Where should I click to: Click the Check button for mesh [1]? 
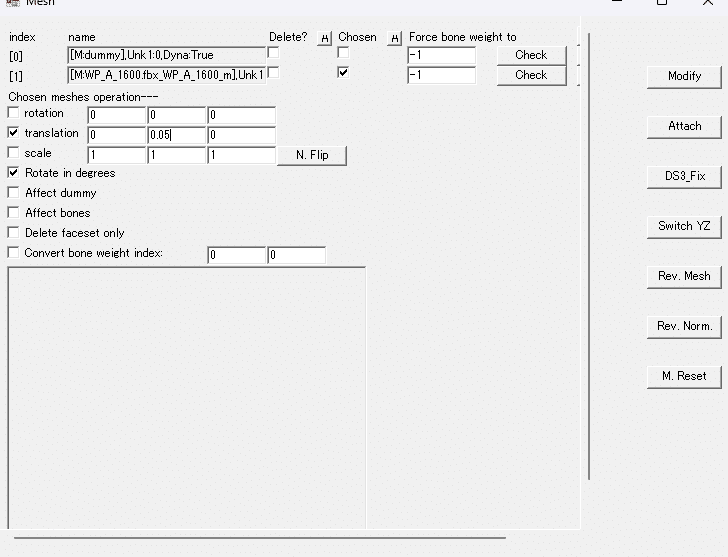coord(532,75)
